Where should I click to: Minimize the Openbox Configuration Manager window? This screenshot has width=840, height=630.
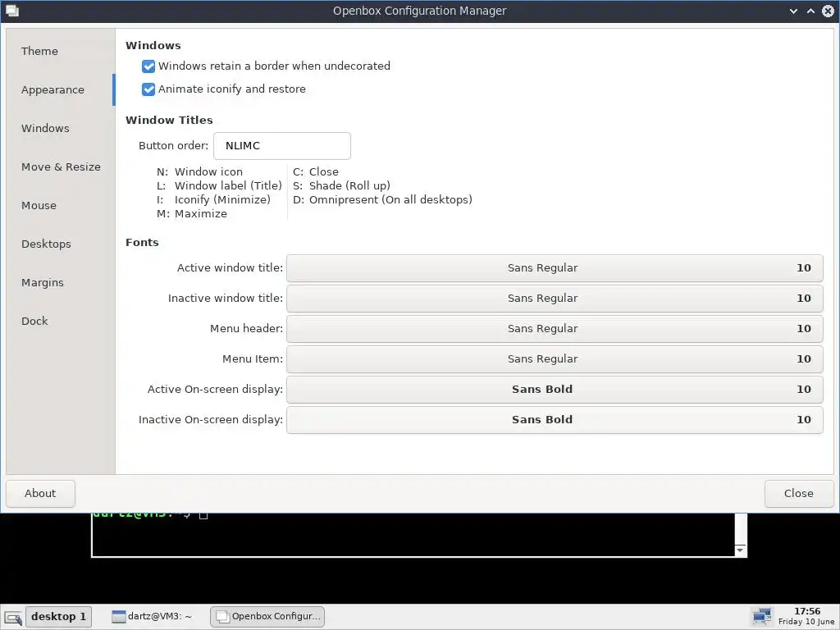click(793, 11)
